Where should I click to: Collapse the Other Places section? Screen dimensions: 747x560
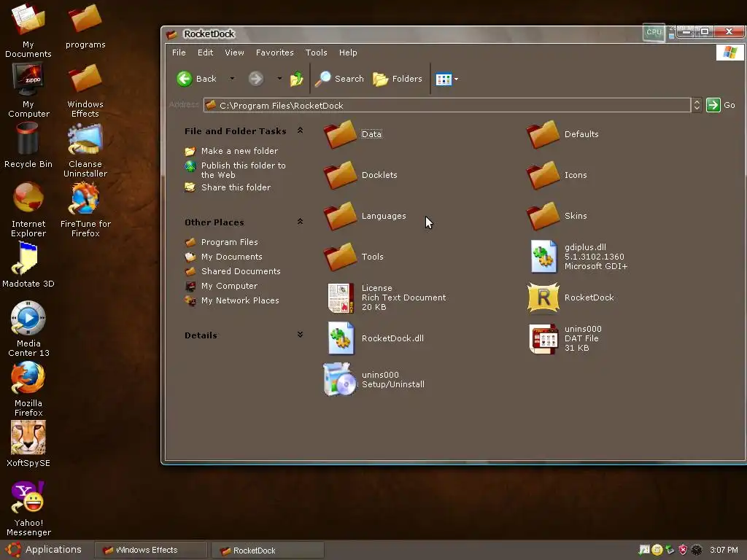pyautogui.click(x=300, y=222)
